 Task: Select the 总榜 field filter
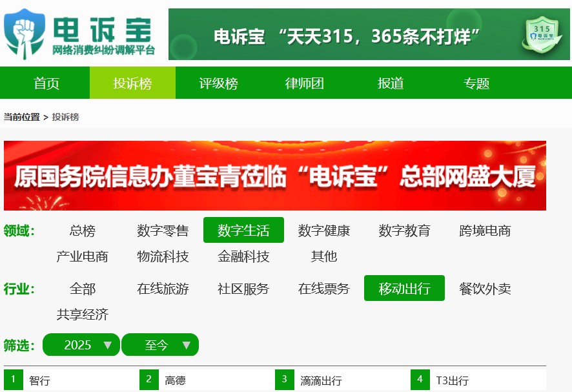tap(83, 231)
